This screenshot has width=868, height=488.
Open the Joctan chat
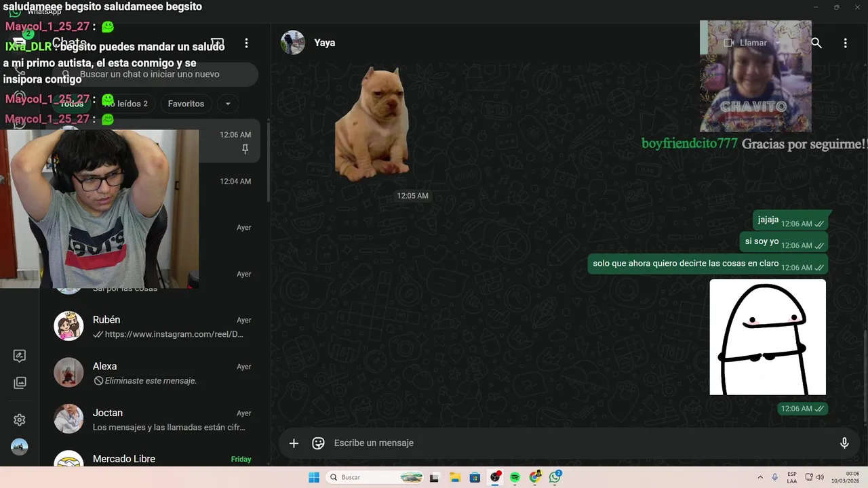point(153,420)
